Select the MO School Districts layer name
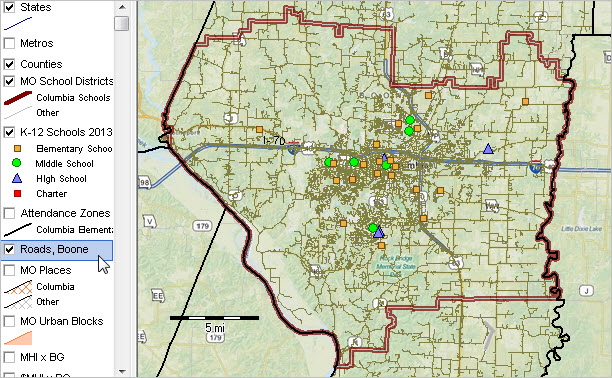The height and width of the screenshot is (378, 612). coord(67,81)
